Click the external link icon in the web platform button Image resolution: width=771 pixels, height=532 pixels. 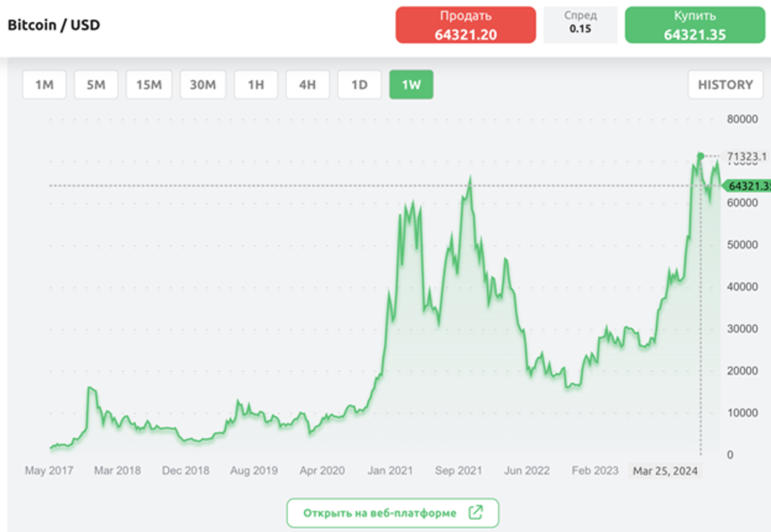(x=475, y=513)
